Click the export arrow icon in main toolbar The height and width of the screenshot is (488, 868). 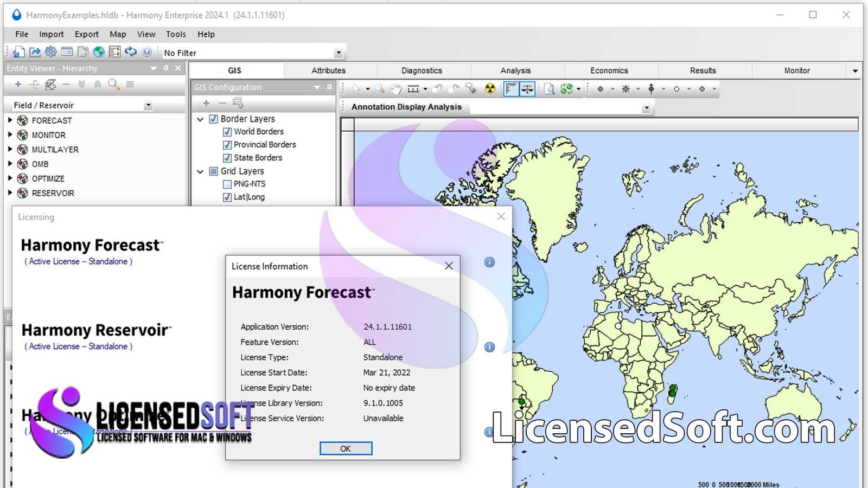35,52
